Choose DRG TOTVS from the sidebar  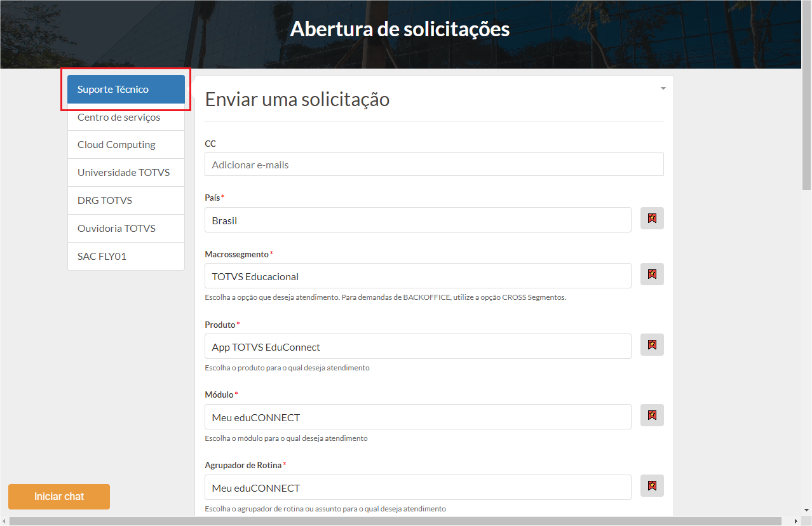(x=126, y=201)
